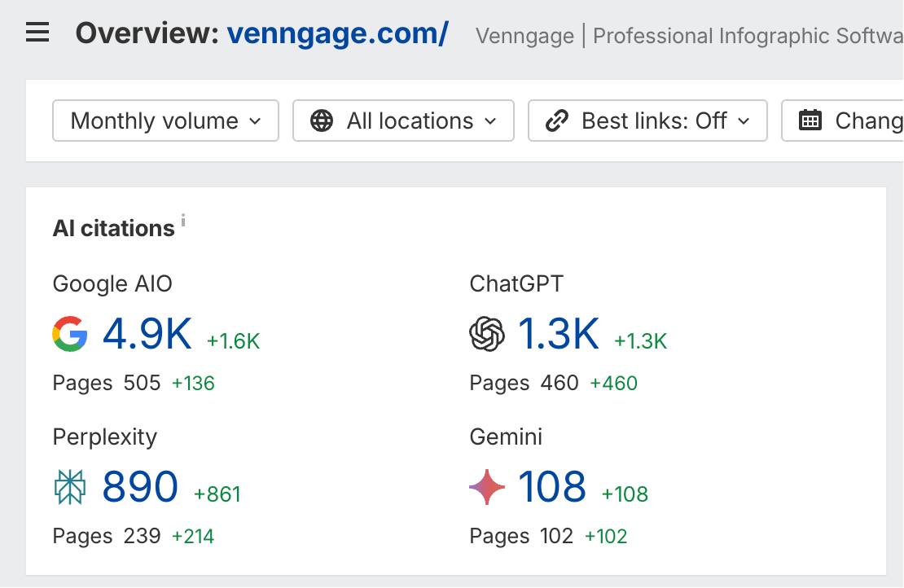Click the AI citations info icon

pyautogui.click(x=183, y=220)
